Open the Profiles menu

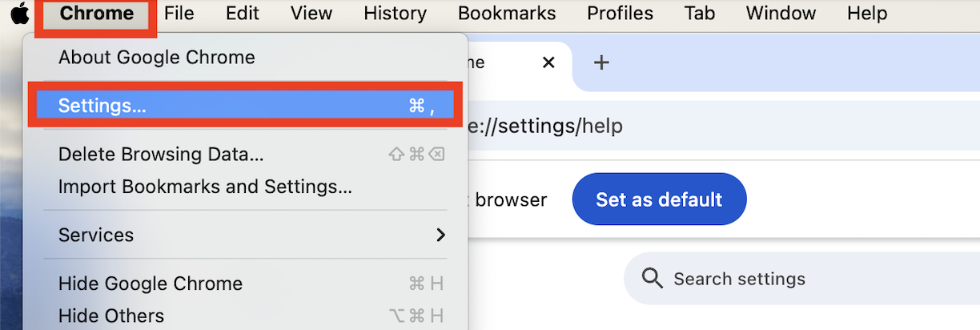(x=620, y=14)
